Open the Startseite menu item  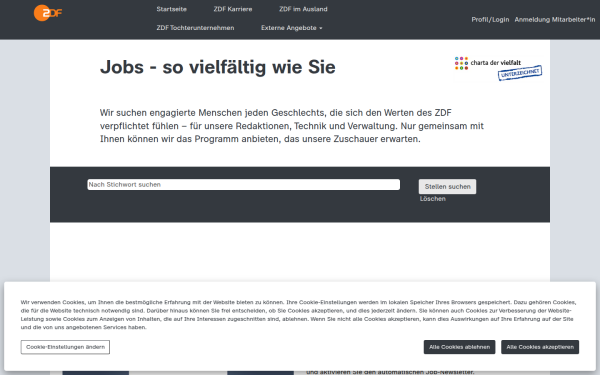click(x=171, y=9)
